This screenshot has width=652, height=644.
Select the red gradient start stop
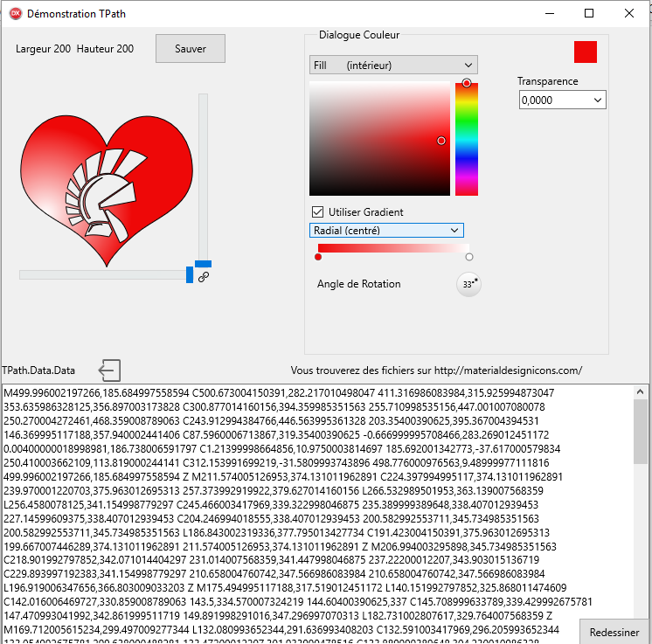coord(318,257)
